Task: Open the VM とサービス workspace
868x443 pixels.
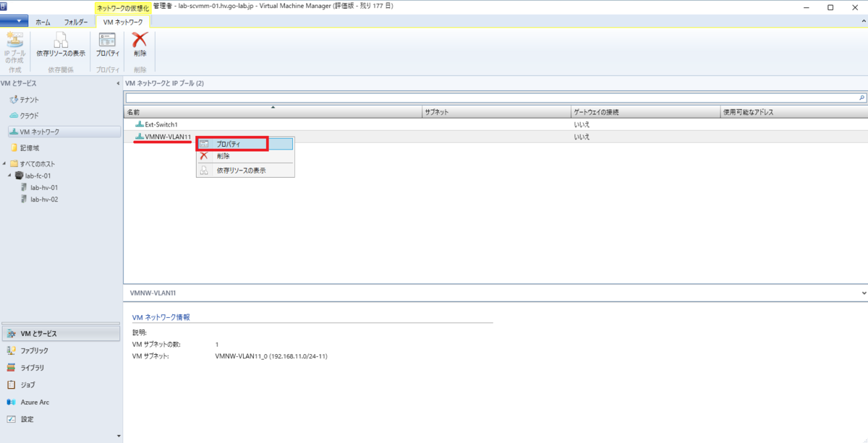Action: click(x=61, y=334)
